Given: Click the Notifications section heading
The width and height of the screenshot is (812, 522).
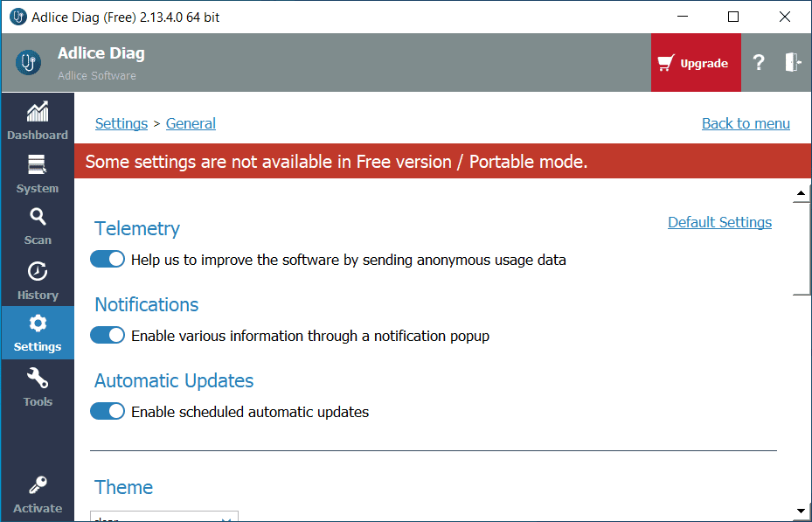Looking at the screenshot, I should 147,304.
